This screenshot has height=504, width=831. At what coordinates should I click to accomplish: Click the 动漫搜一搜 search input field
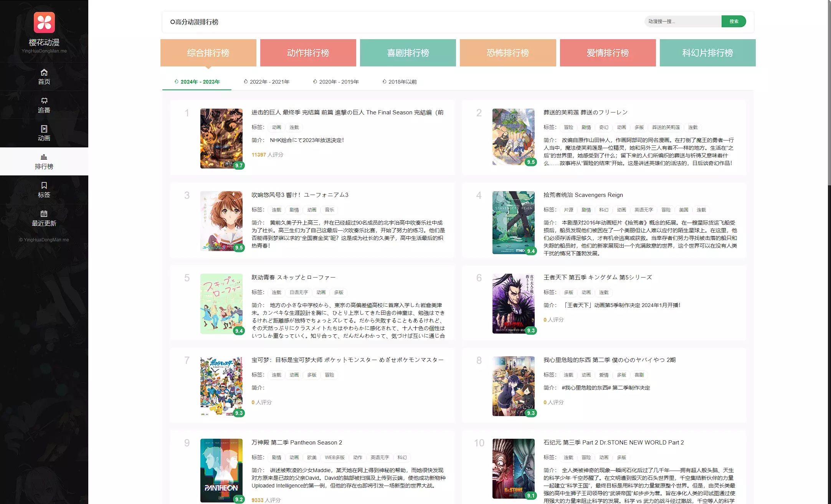(x=682, y=21)
